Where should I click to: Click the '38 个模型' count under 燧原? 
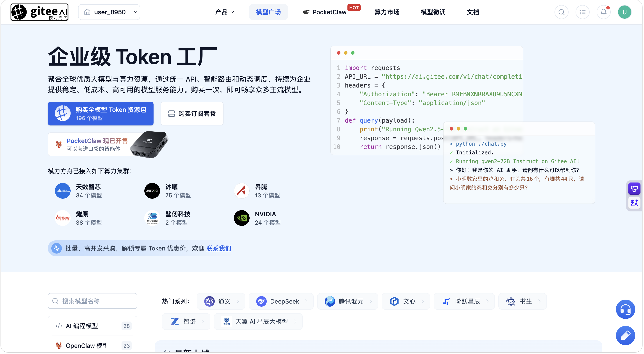pyautogui.click(x=89, y=222)
